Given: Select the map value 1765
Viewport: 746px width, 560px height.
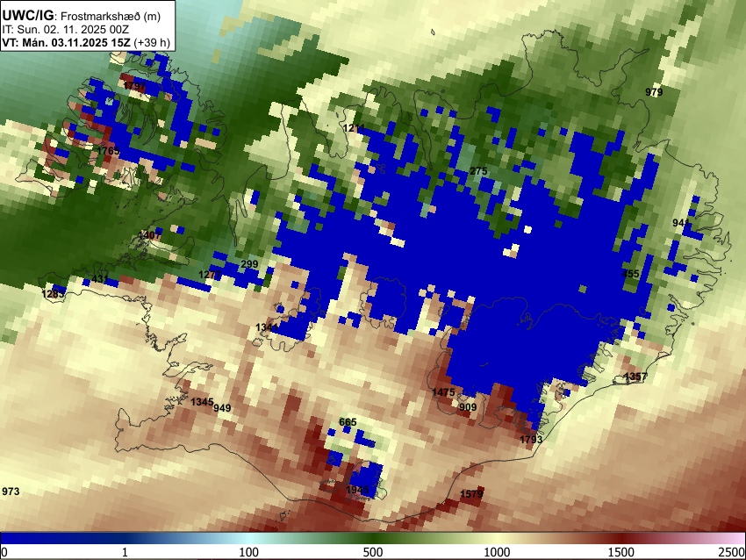Looking at the screenshot, I should tap(109, 151).
